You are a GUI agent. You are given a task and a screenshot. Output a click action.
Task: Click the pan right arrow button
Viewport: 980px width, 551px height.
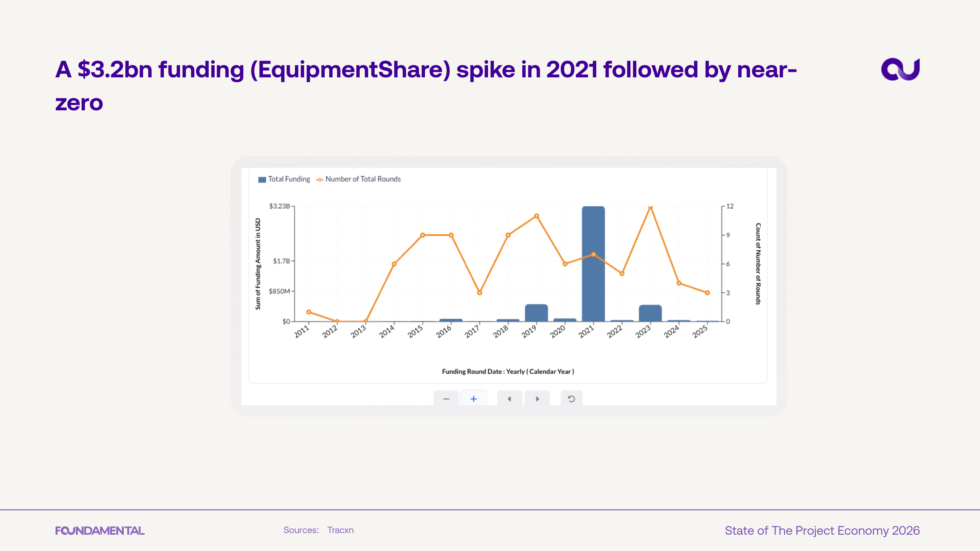537,398
